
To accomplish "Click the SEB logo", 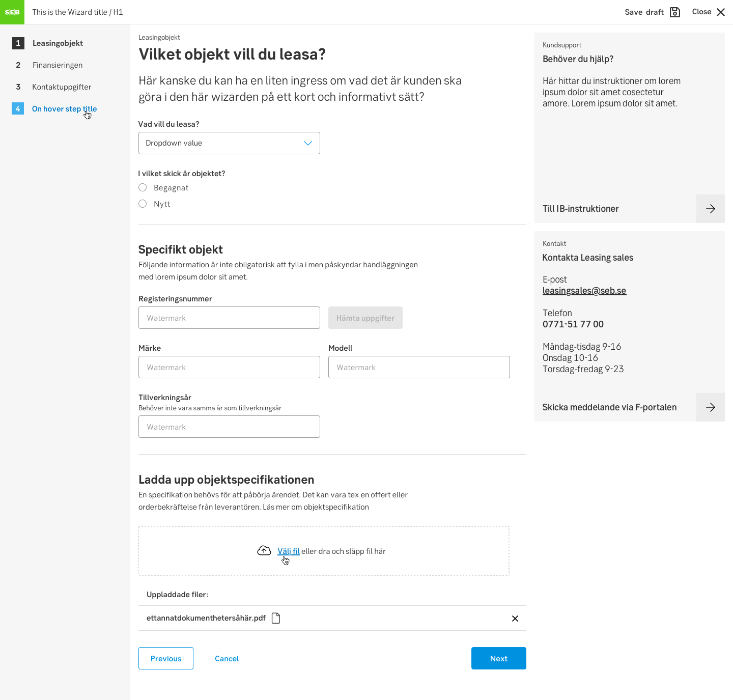I will [12, 12].
